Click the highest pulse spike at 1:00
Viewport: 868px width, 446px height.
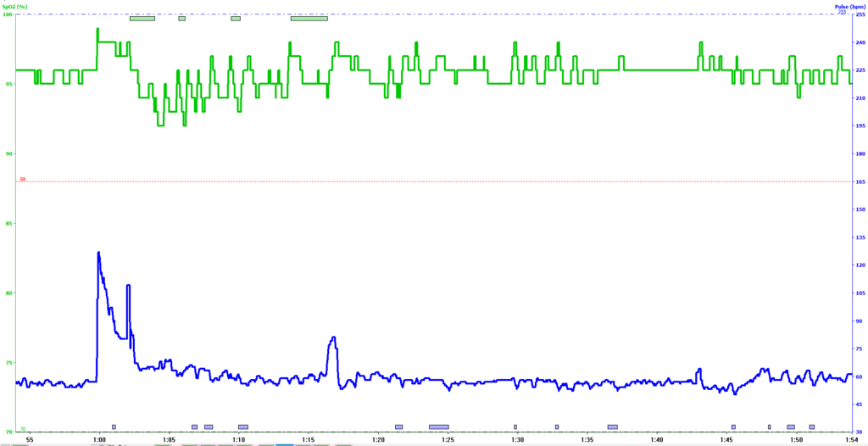pos(98,253)
